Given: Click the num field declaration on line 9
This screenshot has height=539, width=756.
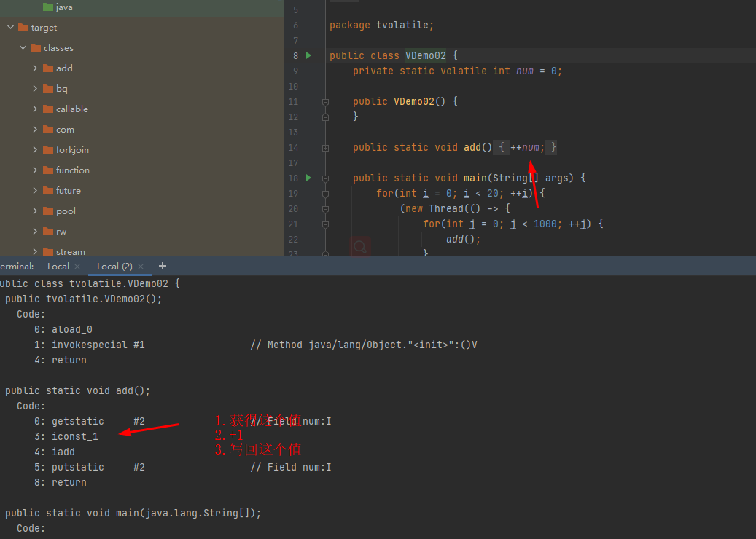Looking at the screenshot, I should [x=525, y=71].
